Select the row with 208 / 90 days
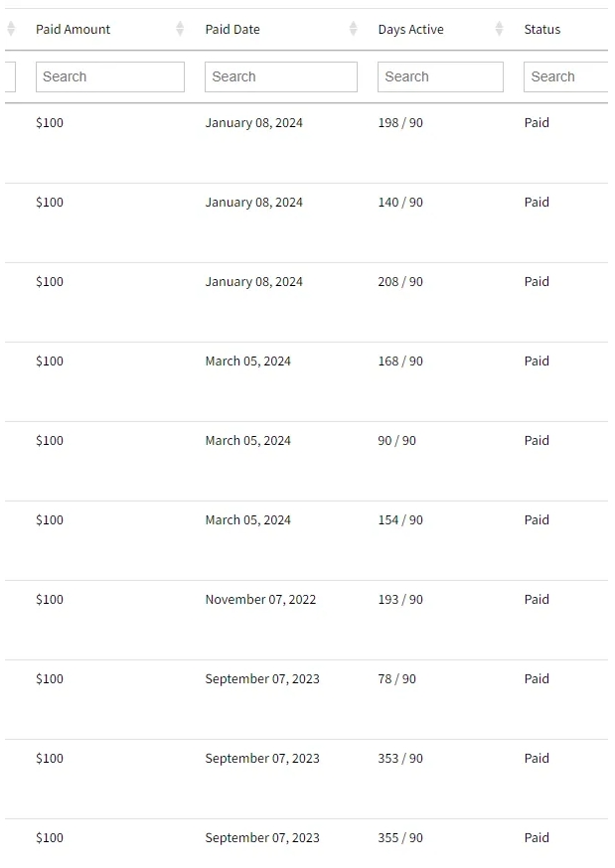This screenshot has width=615, height=868. [x=307, y=302]
